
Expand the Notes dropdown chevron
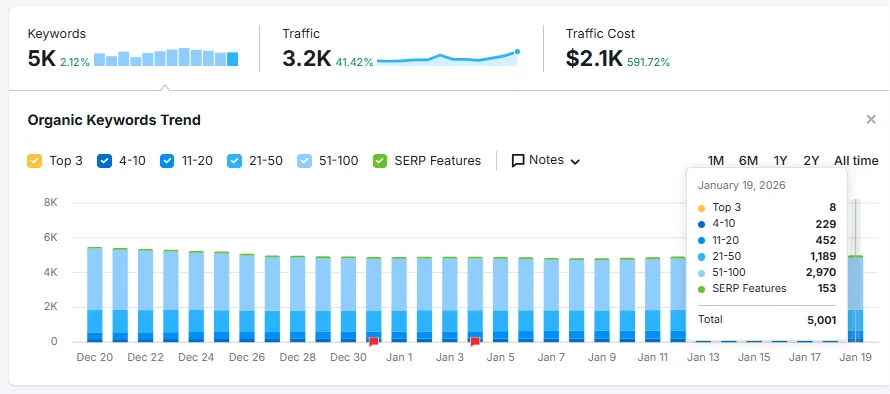(x=575, y=162)
